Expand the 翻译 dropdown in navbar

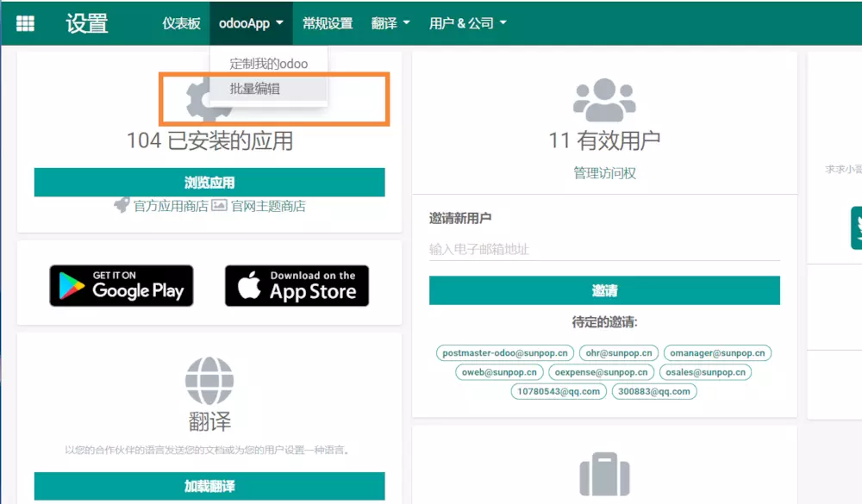[390, 23]
